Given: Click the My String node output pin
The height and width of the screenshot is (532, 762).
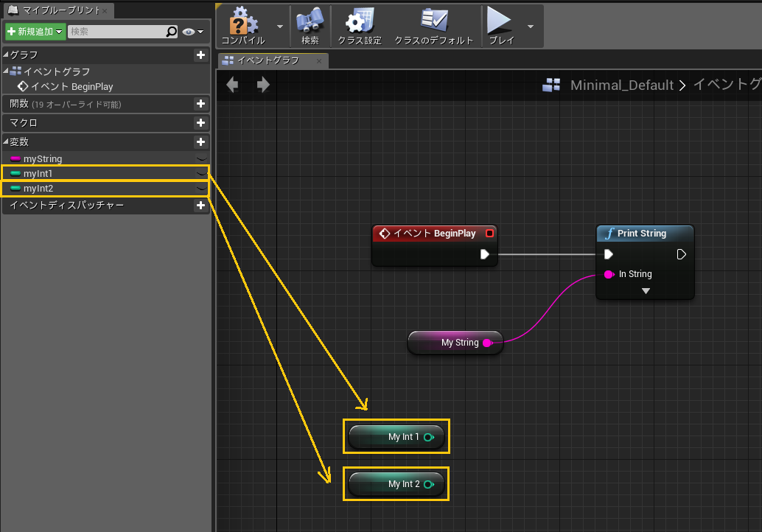Looking at the screenshot, I should pos(487,343).
